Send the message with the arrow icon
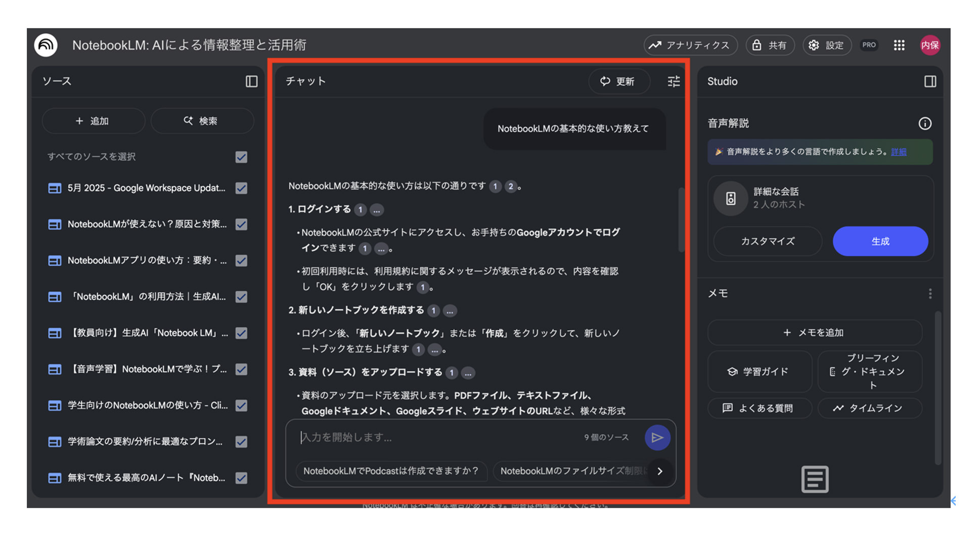Screen dimensions: 980x537 pyautogui.click(x=657, y=437)
